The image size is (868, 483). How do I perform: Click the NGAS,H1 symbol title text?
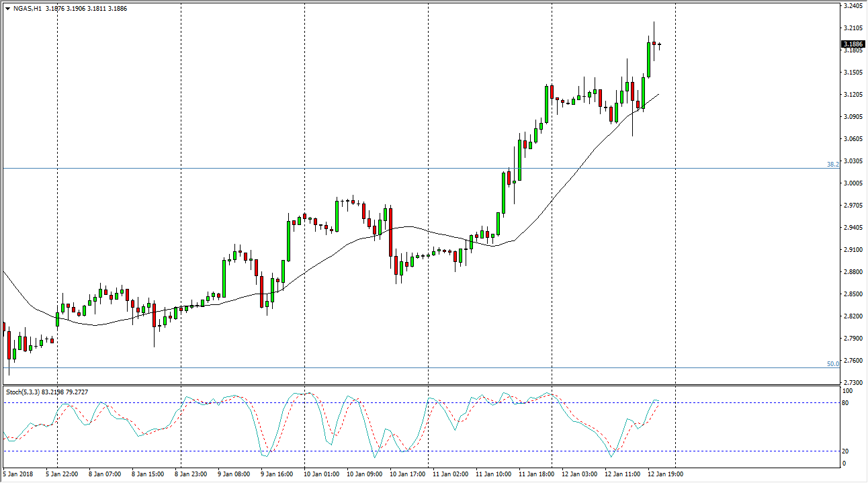point(28,9)
